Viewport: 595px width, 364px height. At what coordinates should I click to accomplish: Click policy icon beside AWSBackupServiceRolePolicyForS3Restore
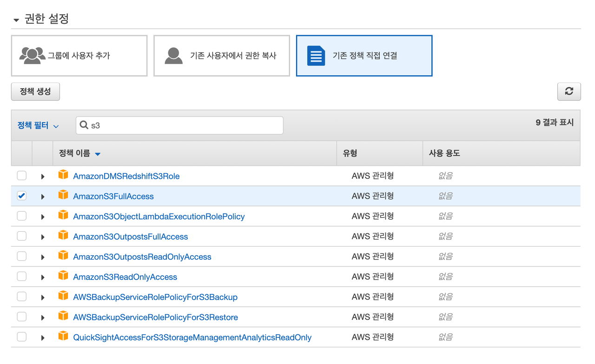(63, 316)
